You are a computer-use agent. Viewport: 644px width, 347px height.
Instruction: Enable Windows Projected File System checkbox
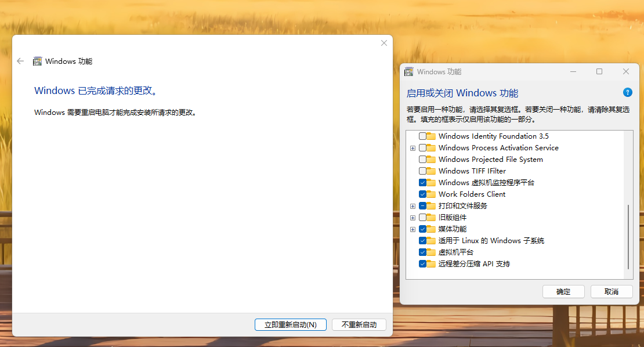(x=422, y=160)
